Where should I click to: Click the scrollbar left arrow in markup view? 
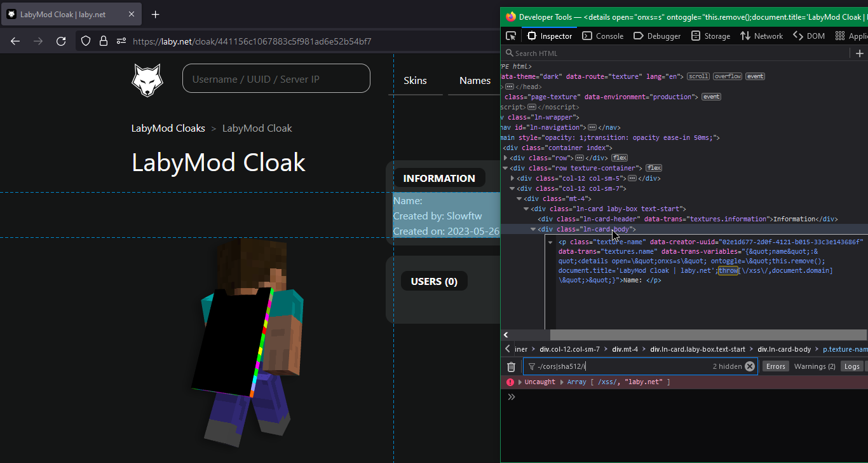point(506,335)
